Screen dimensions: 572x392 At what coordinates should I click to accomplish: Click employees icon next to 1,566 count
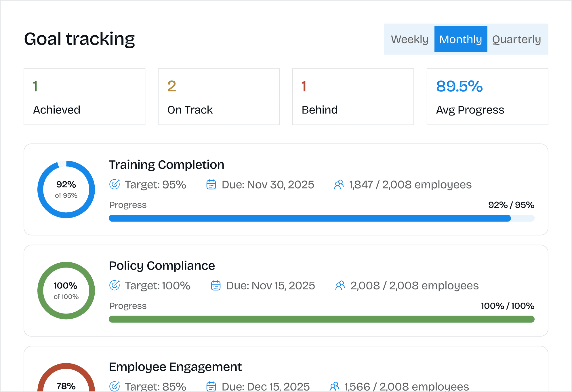334,386
